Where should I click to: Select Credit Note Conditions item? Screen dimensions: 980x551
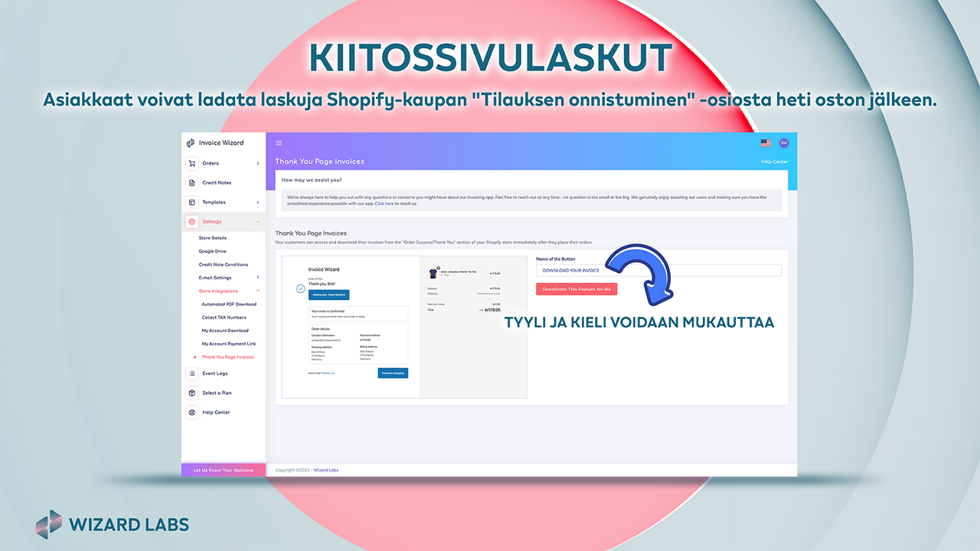(x=224, y=264)
